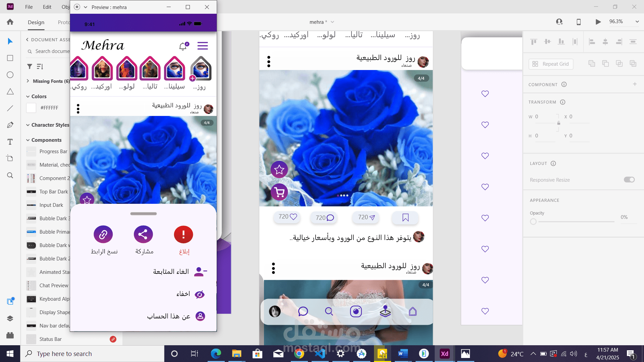This screenshot has height=362, width=644.
Task: Select the Line tool
Action: pos(10,108)
